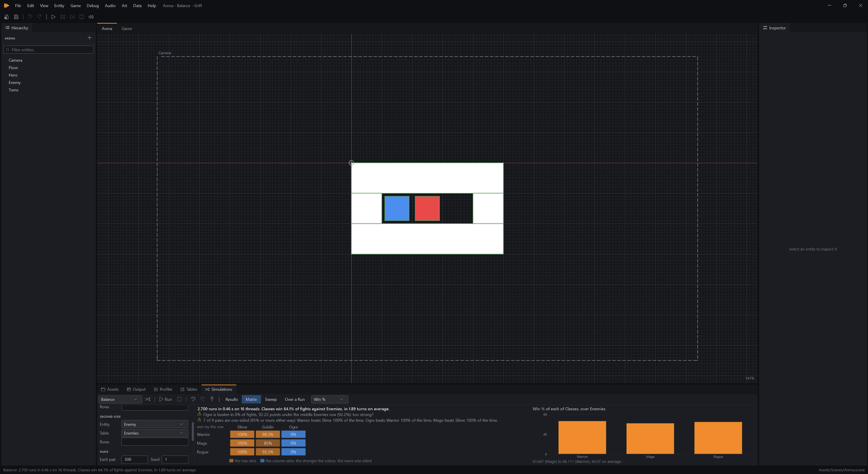Switch the results view to Sweep
The width and height of the screenshot is (868, 474).
[x=271, y=399]
